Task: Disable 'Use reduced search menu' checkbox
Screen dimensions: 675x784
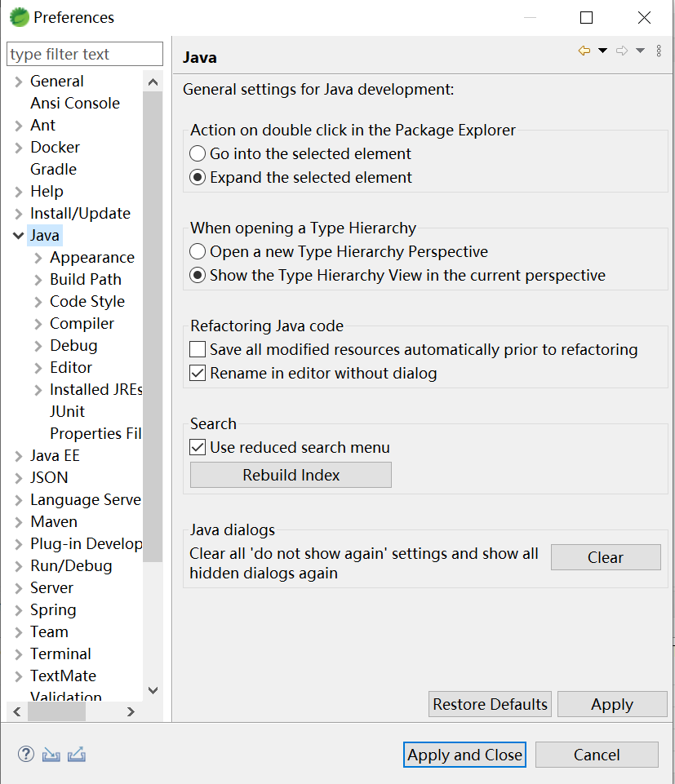Action: click(x=198, y=447)
